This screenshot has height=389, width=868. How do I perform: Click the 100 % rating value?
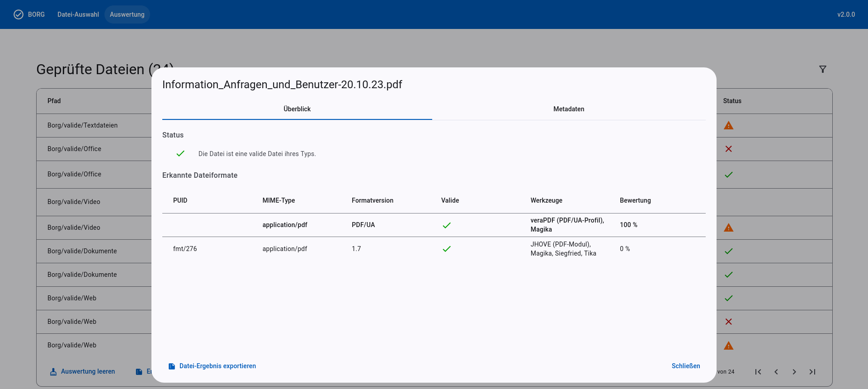[628, 225]
